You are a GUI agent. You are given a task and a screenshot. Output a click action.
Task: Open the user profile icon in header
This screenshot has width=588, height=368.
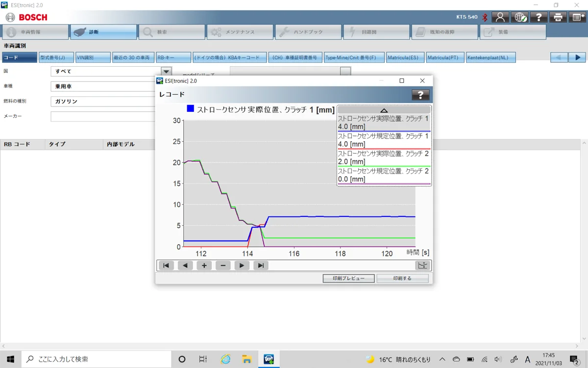500,17
